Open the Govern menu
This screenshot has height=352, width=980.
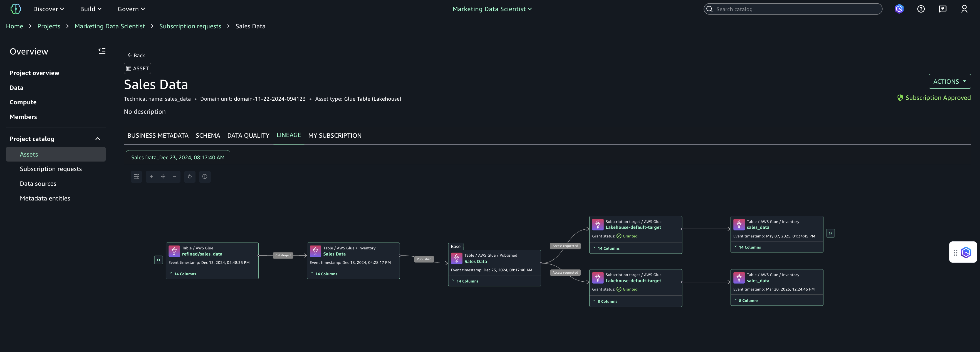click(x=130, y=9)
